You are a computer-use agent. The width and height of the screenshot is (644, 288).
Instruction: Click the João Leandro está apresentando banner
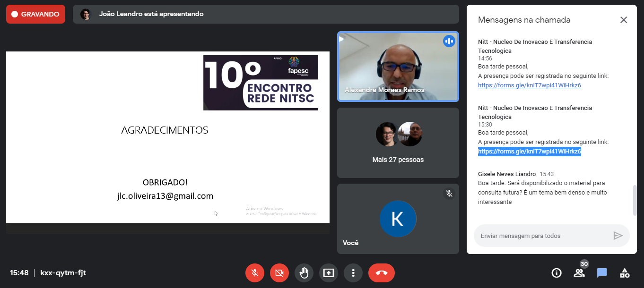pyautogui.click(x=266, y=14)
